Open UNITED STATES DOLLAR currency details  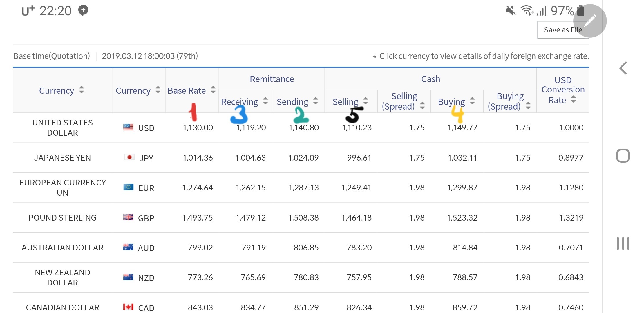click(62, 128)
